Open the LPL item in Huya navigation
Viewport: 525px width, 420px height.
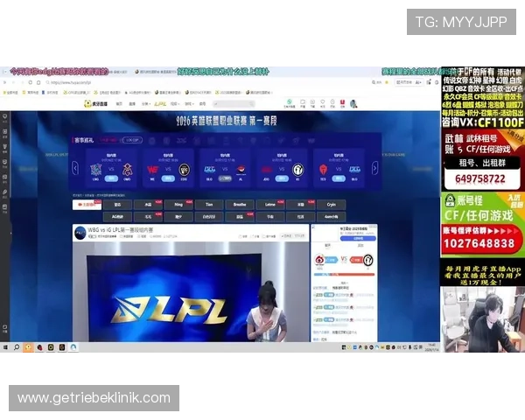click(x=160, y=104)
